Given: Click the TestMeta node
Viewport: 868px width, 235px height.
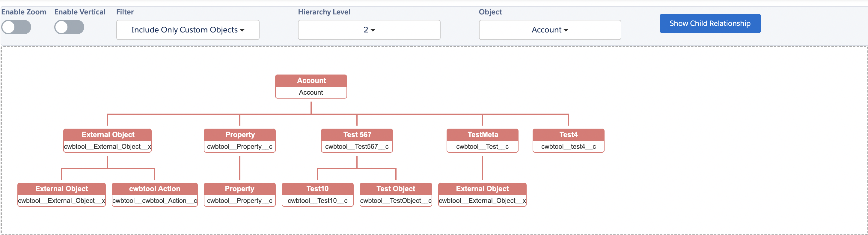Looking at the screenshot, I should (x=482, y=140).
